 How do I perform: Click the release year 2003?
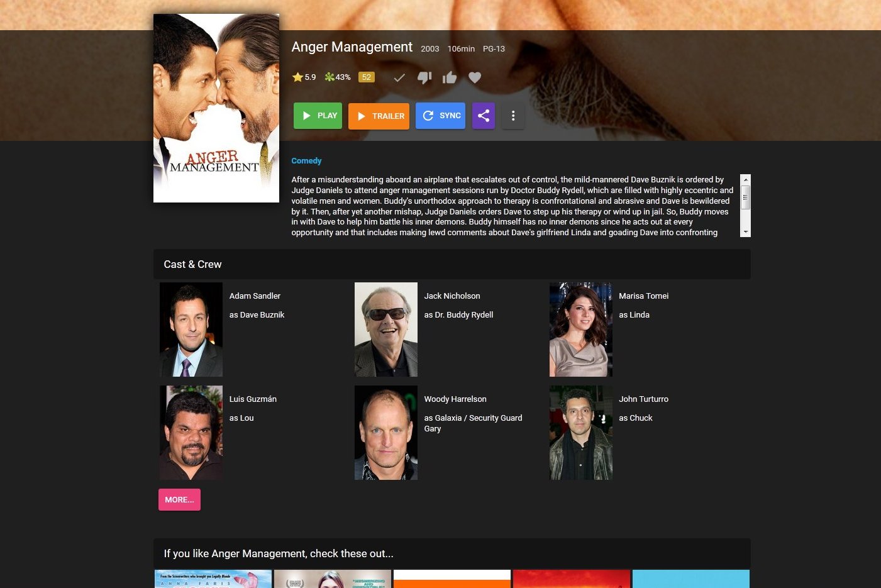[430, 49]
